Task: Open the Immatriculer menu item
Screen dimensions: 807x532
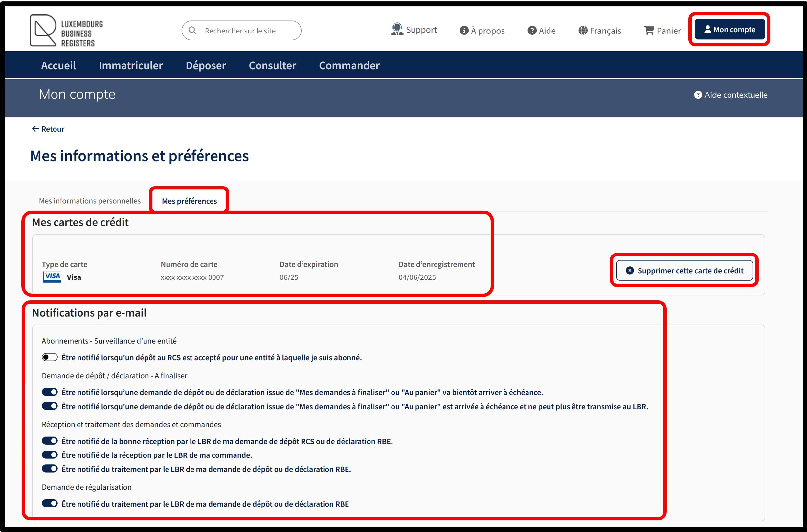Action: pos(131,65)
